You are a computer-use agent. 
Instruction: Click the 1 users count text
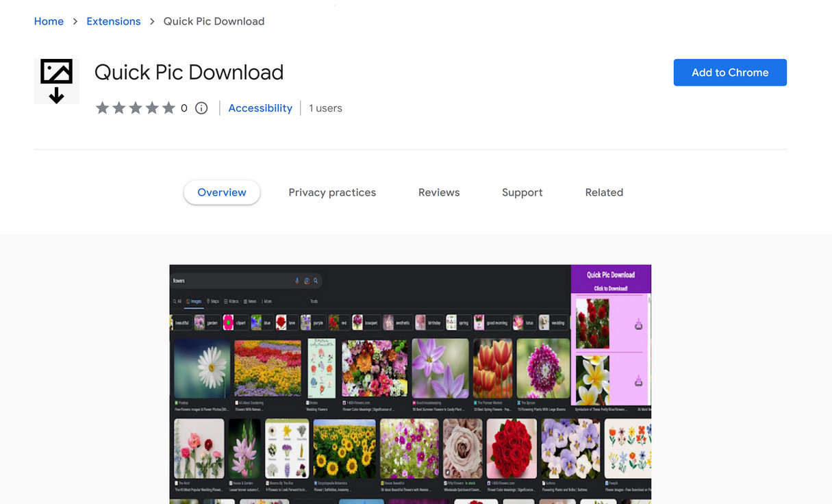tap(325, 108)
